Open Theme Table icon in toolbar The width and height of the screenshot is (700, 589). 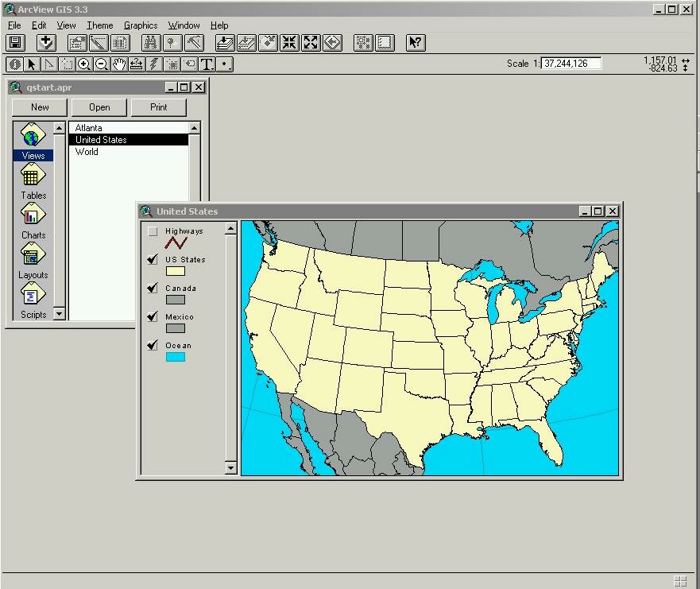[120, 43]
